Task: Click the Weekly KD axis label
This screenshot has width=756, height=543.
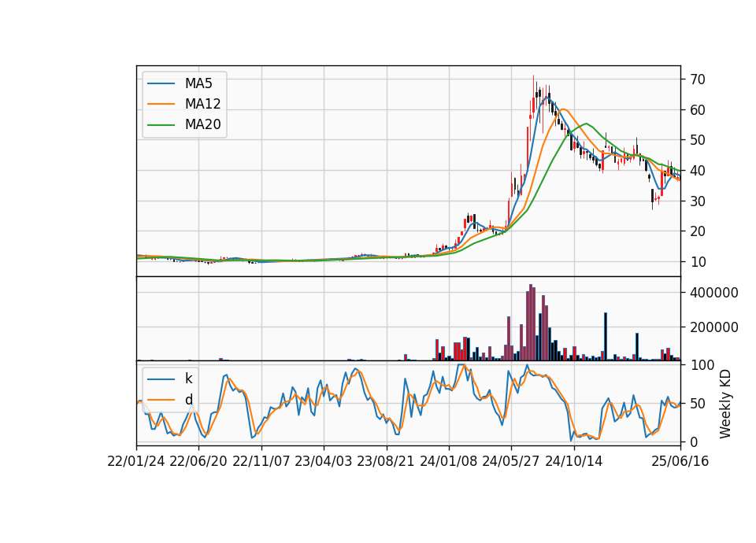Action: [x=725, y=404]
